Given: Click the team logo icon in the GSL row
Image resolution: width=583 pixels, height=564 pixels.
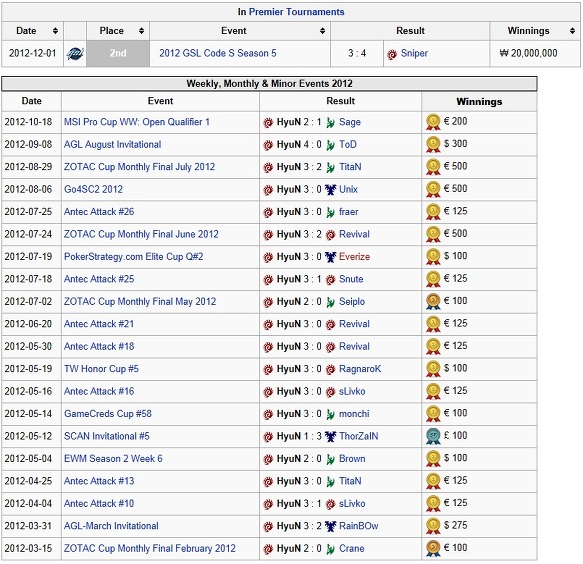Looking at the screenshot, I should (75, 54).
